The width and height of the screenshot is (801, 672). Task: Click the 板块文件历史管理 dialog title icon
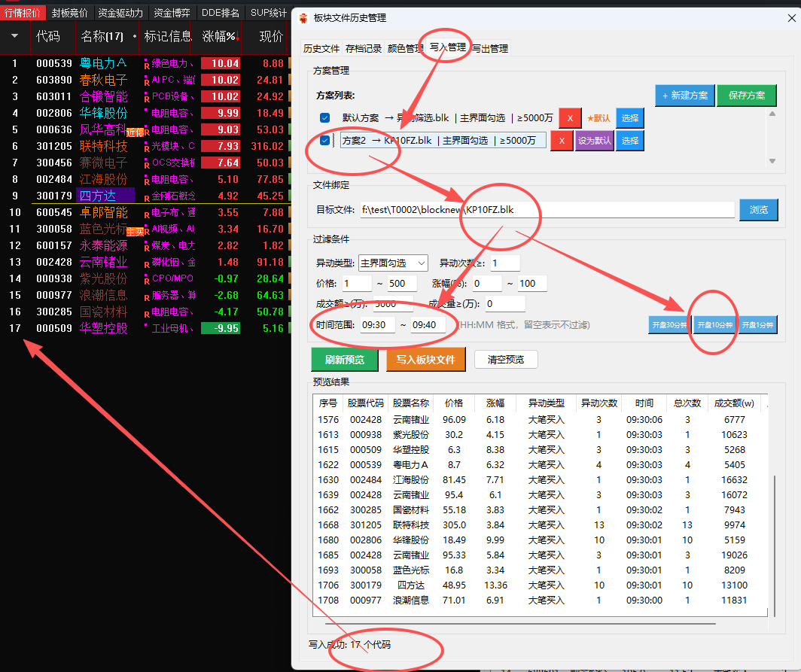303,18
